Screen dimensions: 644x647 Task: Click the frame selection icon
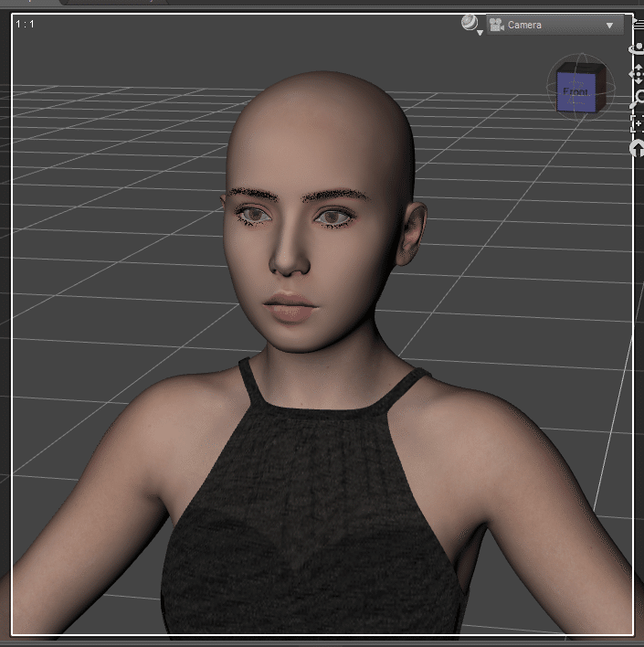638,123
